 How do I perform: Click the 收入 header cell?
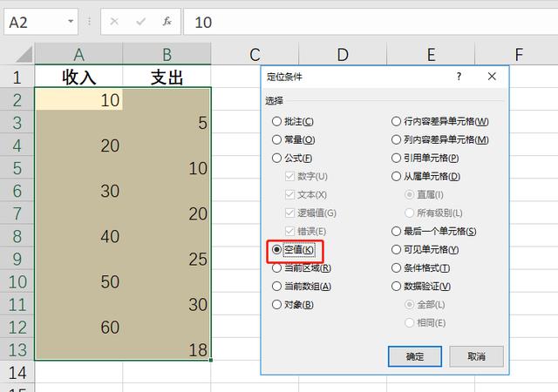pos(78,77)
